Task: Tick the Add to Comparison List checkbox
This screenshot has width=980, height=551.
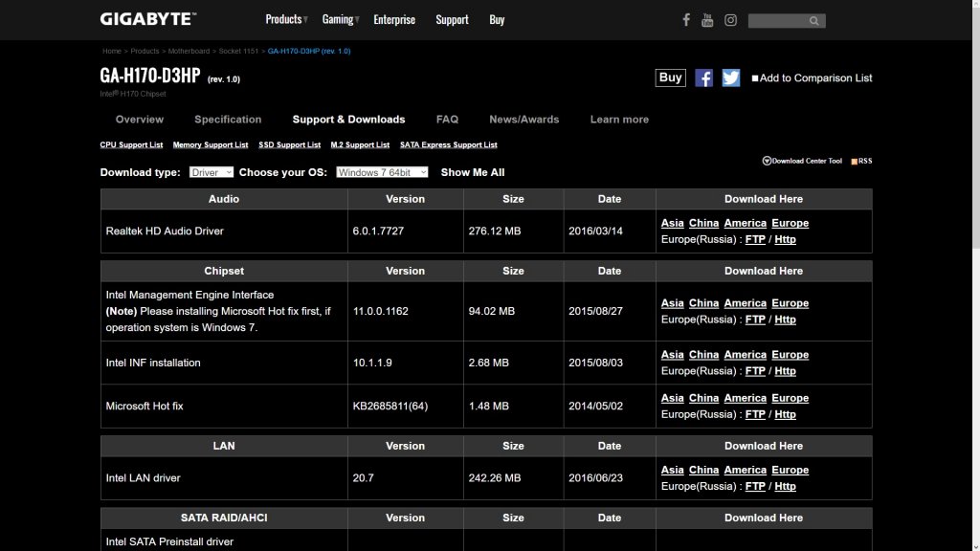Action: pos(755,78)
